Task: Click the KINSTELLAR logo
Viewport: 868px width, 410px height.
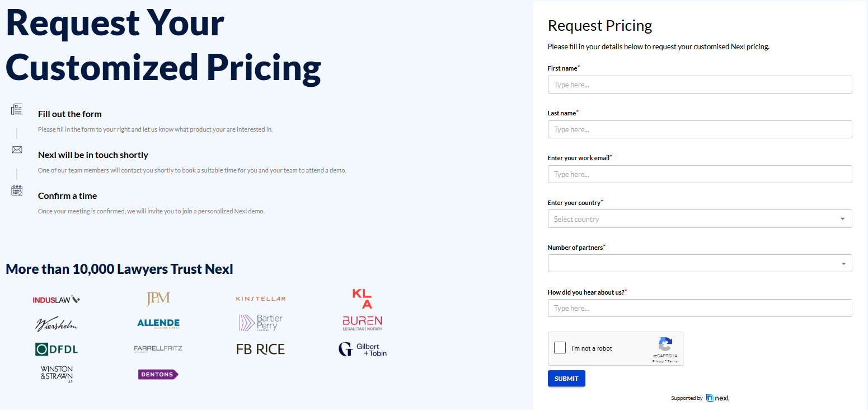Action: point(260,298)
